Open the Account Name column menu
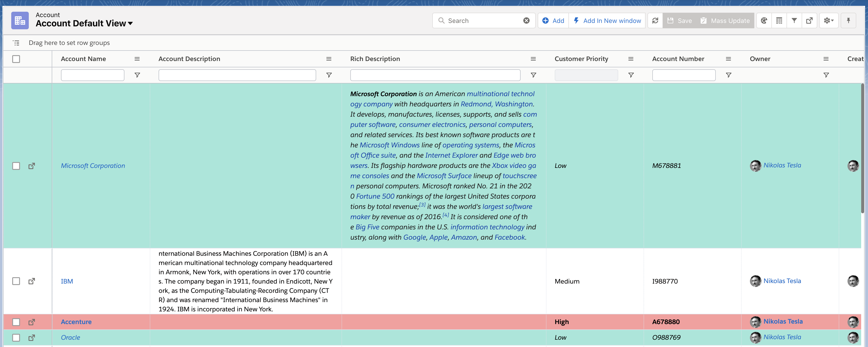The width and height of the screenshot is (868, 347). pos(137,59)
